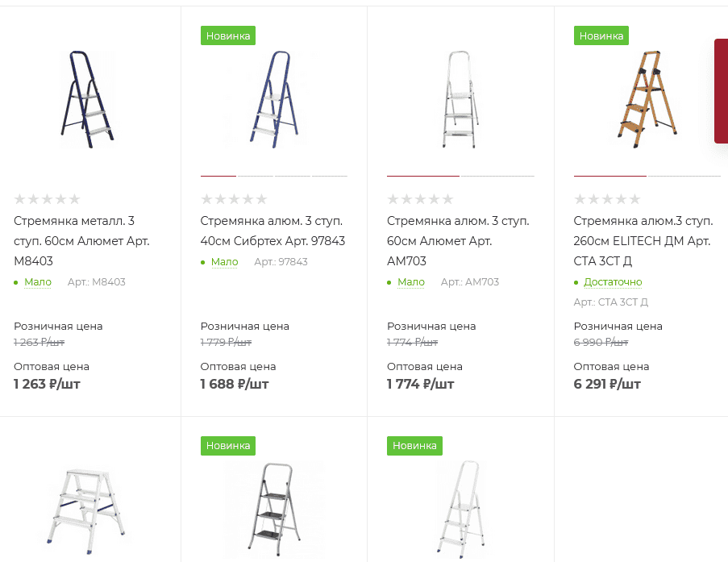Click 'Достаточно' stock status on ELITECH item
This screenshot has height=562, width=728.
[613, 282]
